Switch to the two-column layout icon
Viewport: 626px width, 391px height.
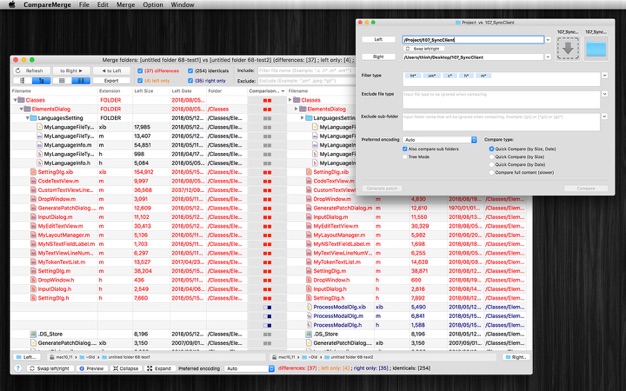click(81, 80)
